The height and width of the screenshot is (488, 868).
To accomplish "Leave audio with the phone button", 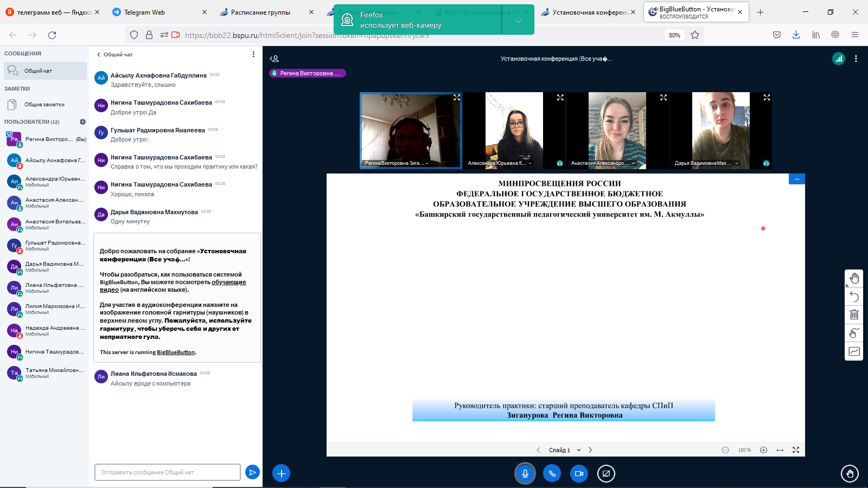I will (552, 473).
